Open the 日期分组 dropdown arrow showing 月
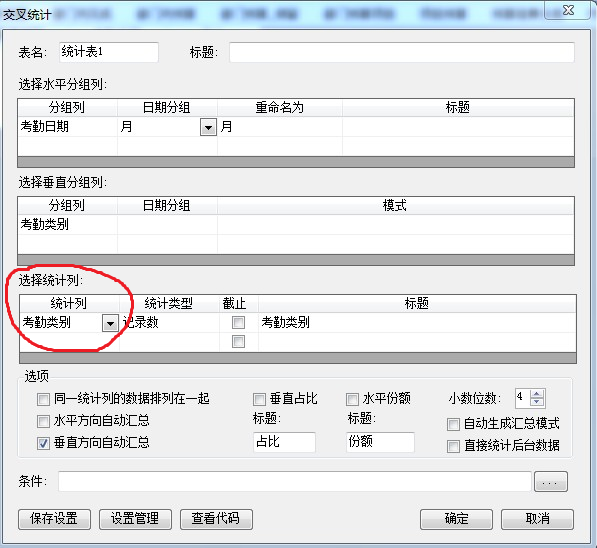597x548 pixels. tap(208, 127)
